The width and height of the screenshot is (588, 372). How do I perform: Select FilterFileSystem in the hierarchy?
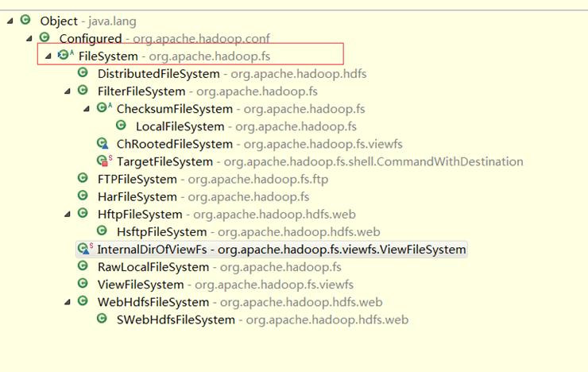[207, 91]
